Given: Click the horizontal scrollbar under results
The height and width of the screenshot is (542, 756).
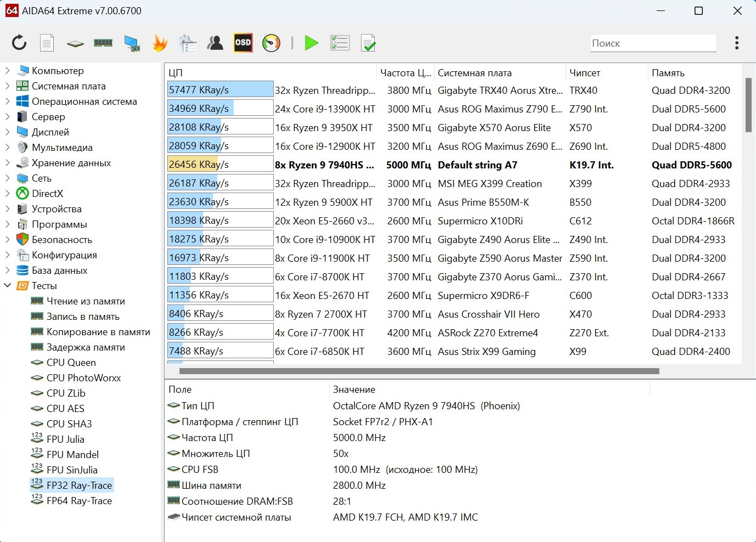Looking at the screenshot, I should pyautogui.click(x=419, y=371).
